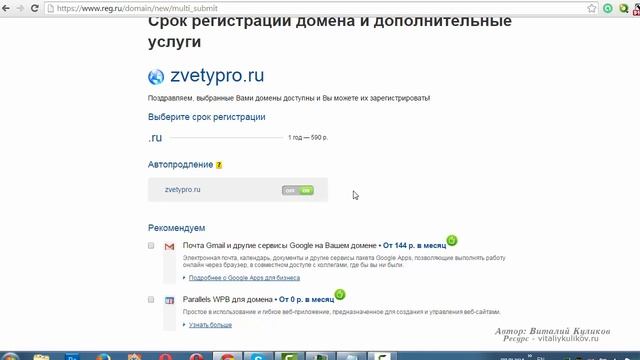Screen dimensions: 640x360
Task: Click green badge after От 0 р. в месяц
Action: pos(340,294)
